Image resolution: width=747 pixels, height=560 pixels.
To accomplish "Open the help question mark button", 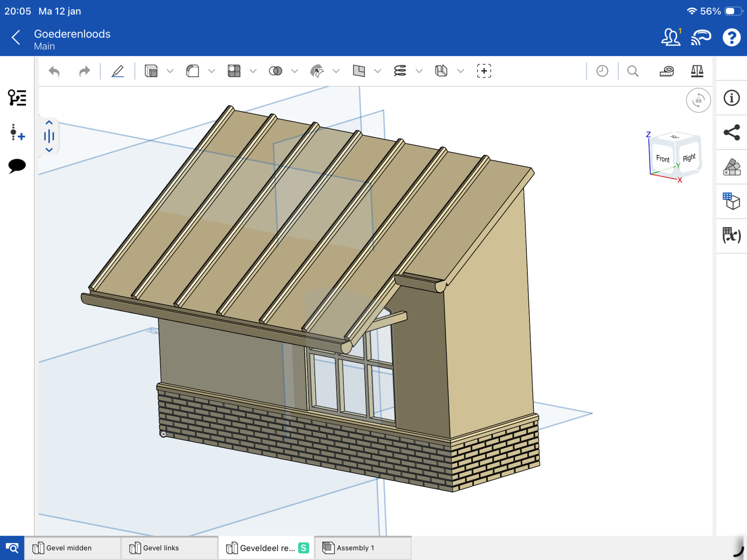I will coord(731,38).
